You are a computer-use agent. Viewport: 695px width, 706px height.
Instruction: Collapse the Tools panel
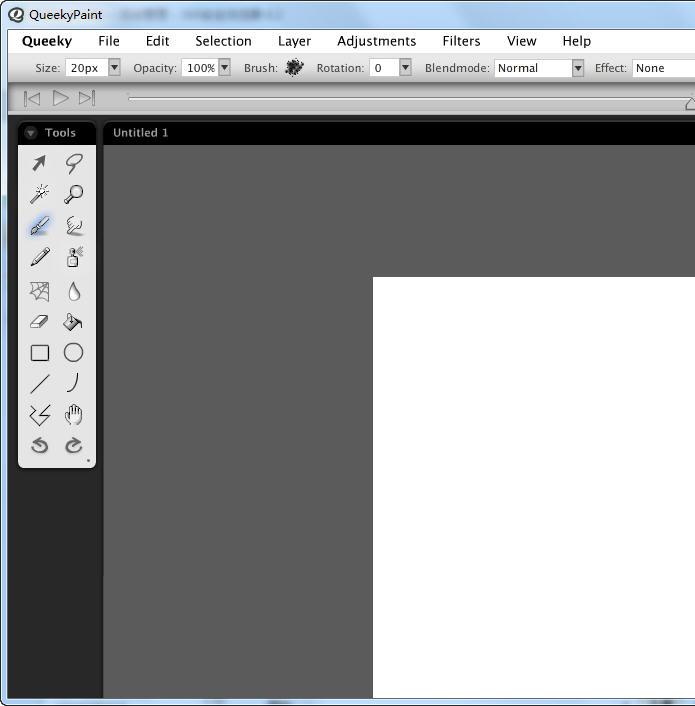31,133
